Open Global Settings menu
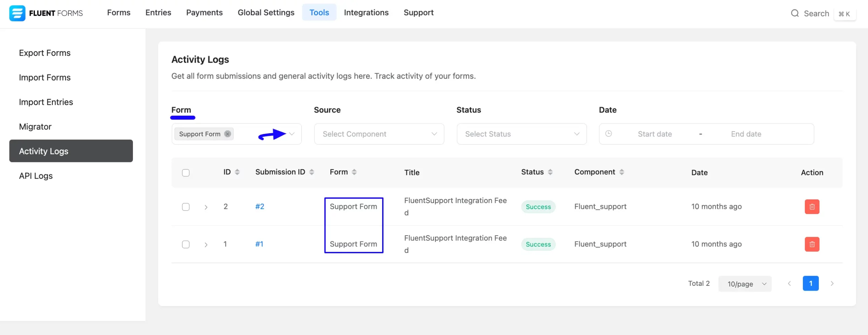 266,13
